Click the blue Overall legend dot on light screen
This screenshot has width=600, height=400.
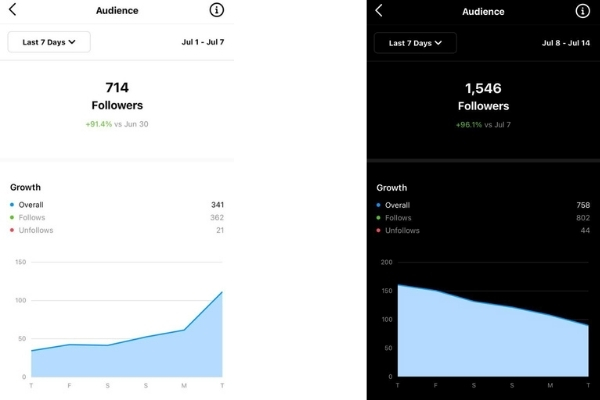point(12,205)
